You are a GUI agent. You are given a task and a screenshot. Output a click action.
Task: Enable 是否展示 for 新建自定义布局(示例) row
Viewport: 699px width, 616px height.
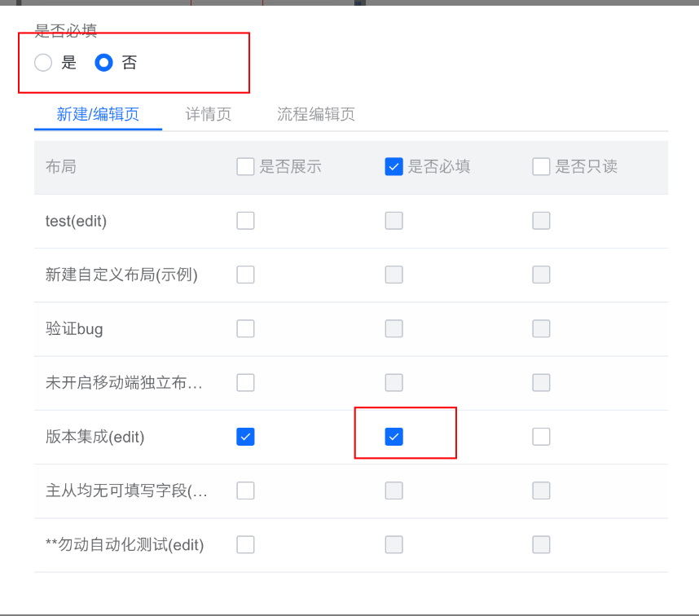tap(246, 275)
